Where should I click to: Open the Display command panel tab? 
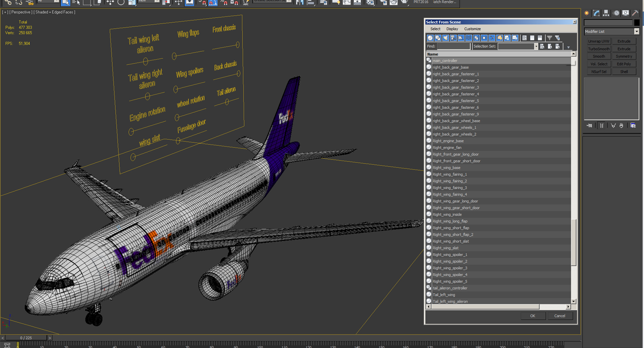pos(626,13)
